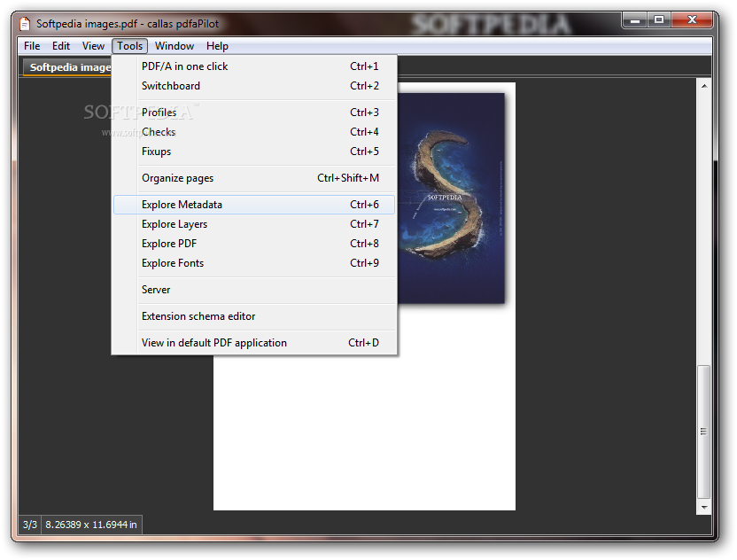
Task: Open the Window menu
Action: 175,46
